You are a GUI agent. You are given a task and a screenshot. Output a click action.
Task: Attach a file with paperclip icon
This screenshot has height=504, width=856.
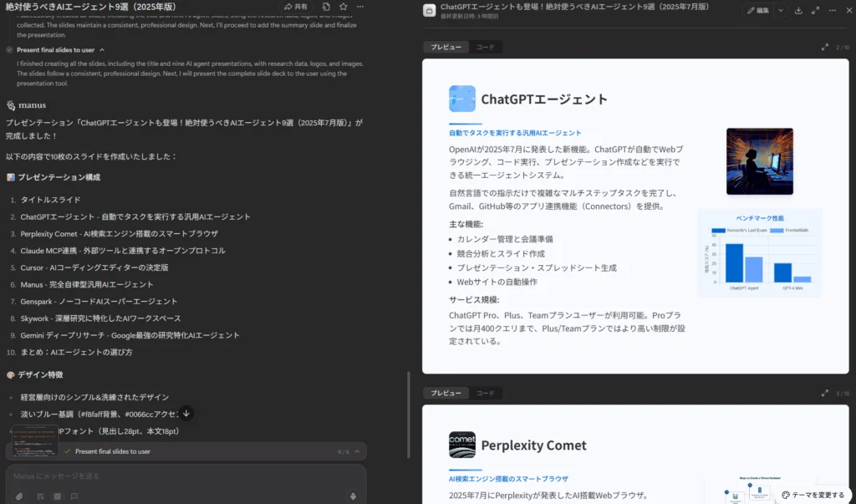(19, 496)
